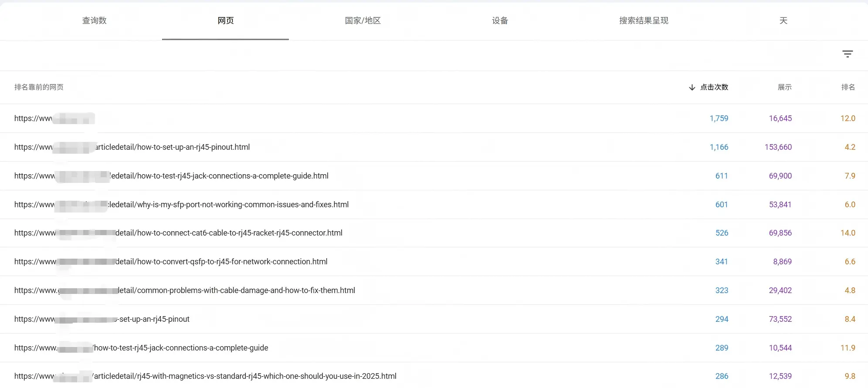
Task: Open the 国家/地区 tab
Action: pos(363,20)
